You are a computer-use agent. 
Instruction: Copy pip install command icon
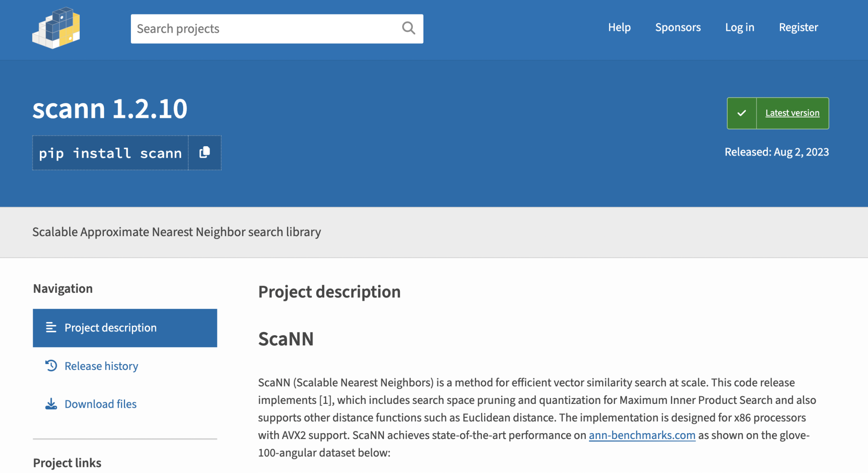pos(205,153)
